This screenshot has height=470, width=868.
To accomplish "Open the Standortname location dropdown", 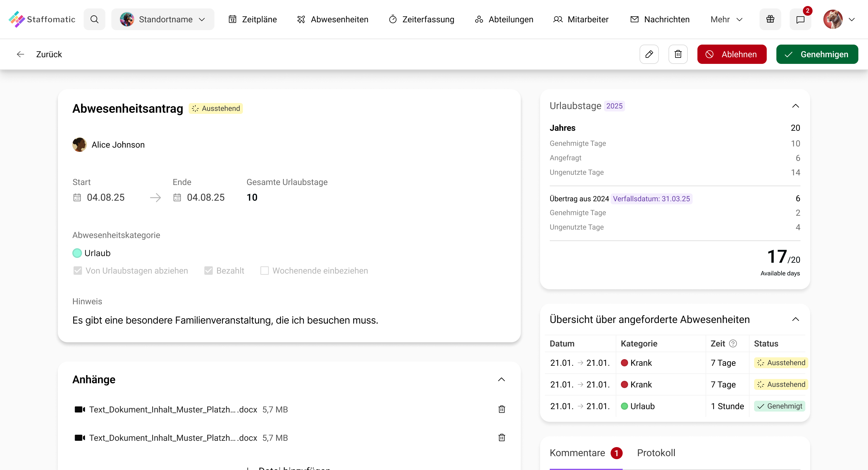I will pyautogui.click(x=163, y=19).
